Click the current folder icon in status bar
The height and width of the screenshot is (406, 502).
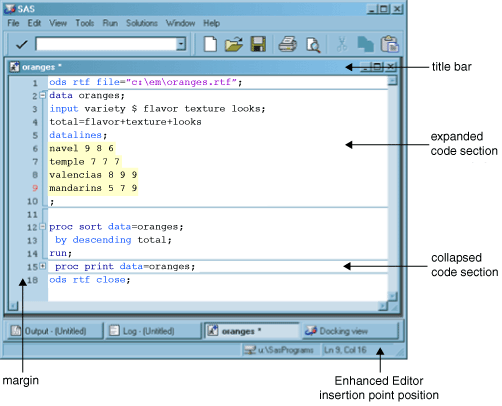click(250, 350)
